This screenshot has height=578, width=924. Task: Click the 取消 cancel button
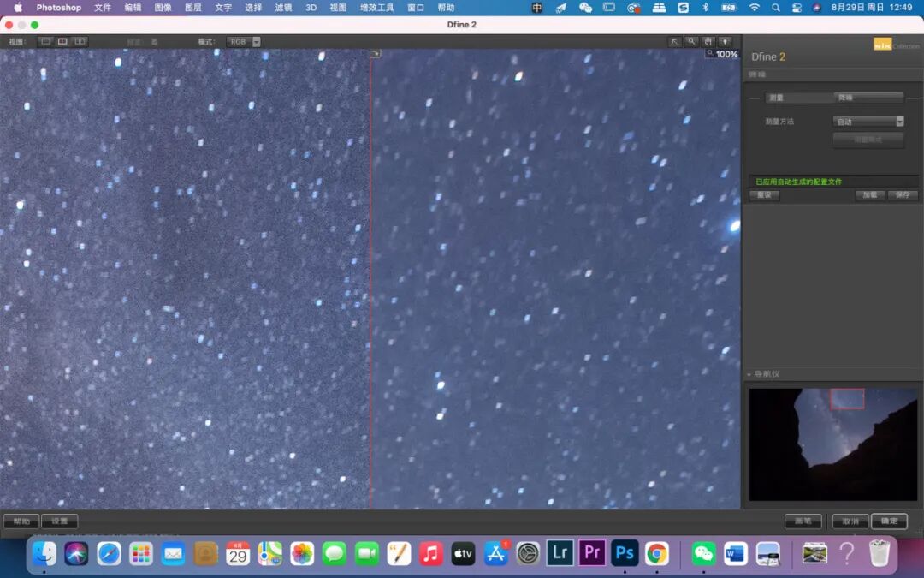point(850,521)
